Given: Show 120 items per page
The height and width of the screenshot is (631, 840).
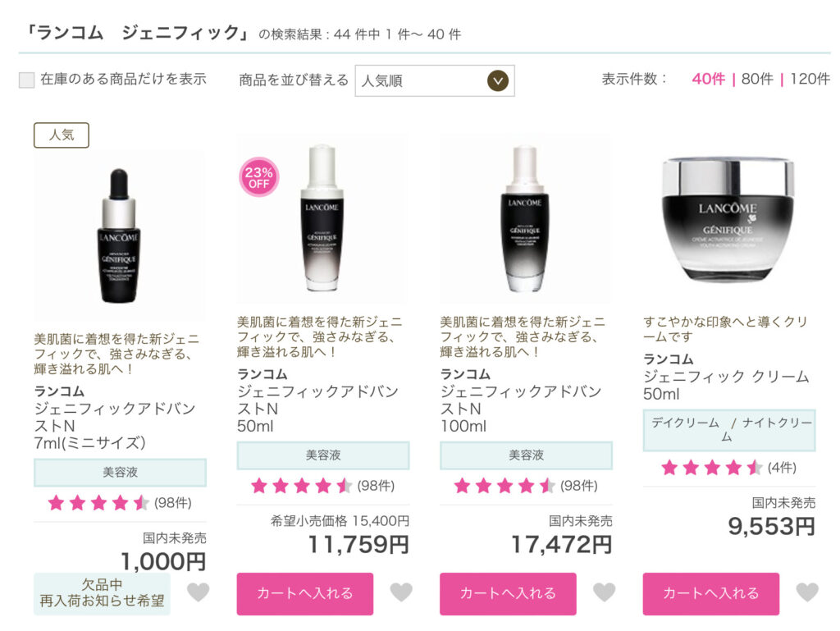Looking at the screenshot, I should [x=810, y=80].
